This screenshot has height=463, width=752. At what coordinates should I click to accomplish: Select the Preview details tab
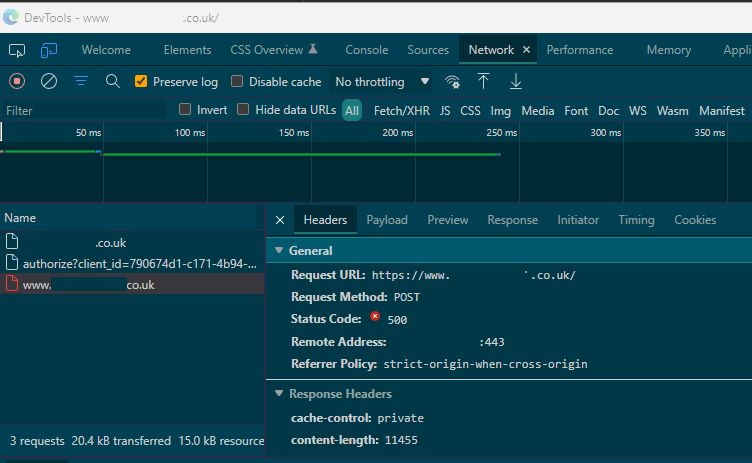pos(447,220)
